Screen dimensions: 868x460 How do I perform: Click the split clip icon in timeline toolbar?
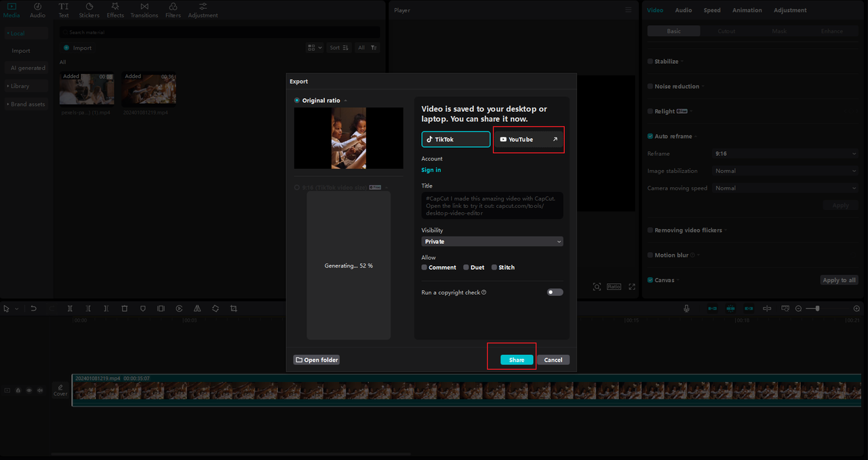click(x=70, y=308)
